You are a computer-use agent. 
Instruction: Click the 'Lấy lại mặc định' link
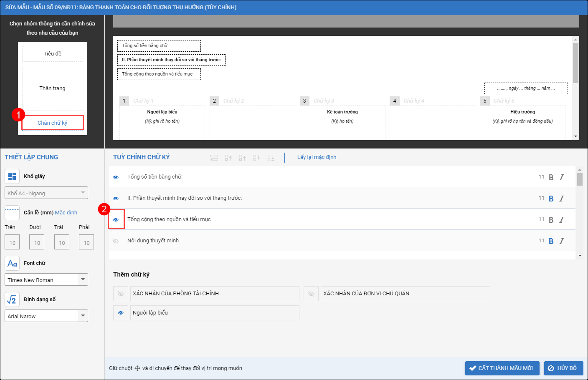(317, 157)
